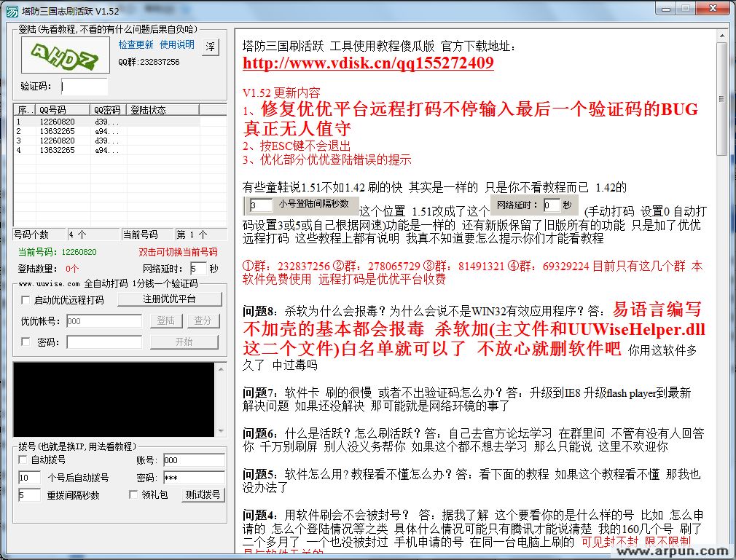Click the 网络延时 image in tutorial

click(535, 205)
